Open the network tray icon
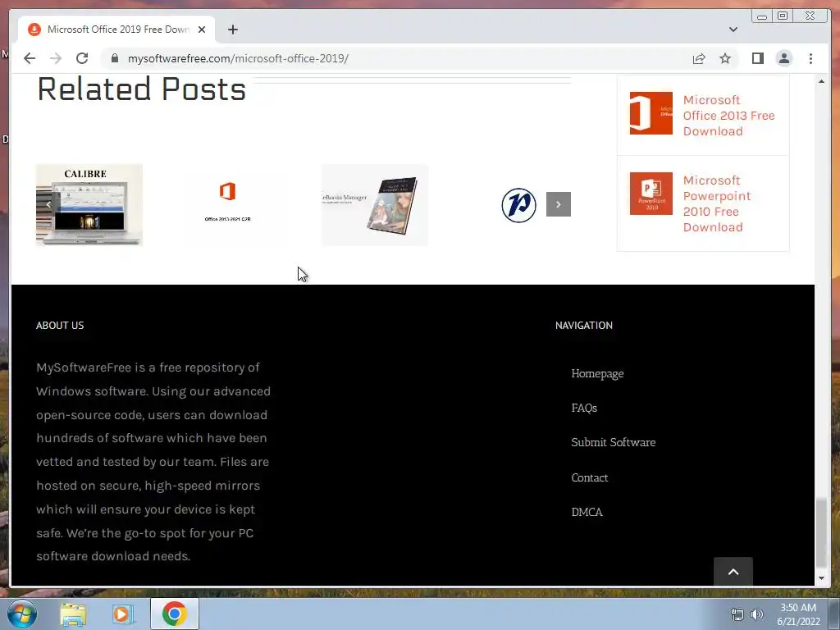840x630 pixels. click(737, 614)
